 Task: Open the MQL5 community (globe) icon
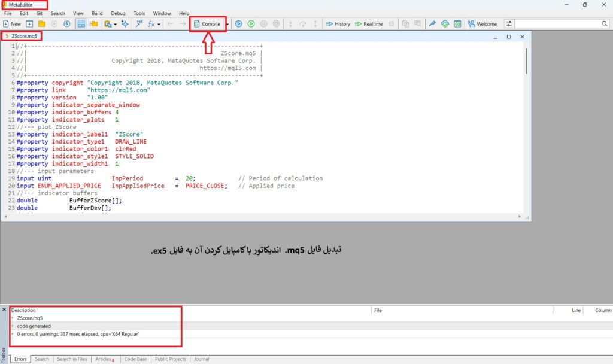tap(445, 24)
